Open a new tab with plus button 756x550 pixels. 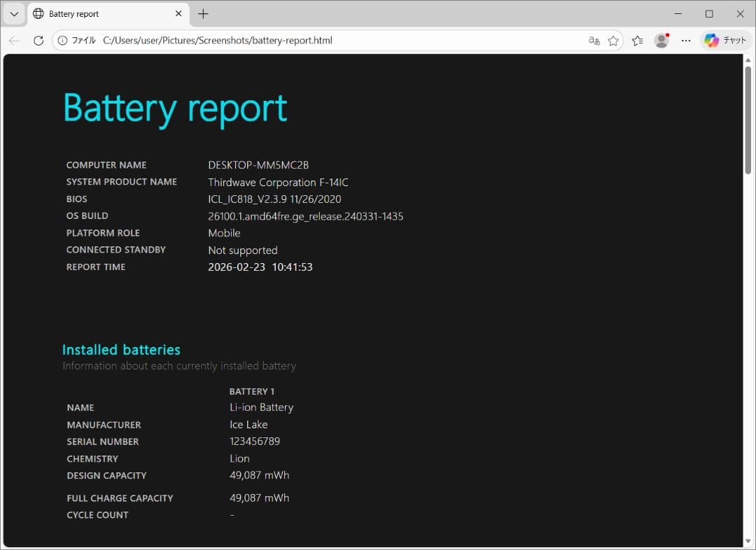click(x=204, y=14)
